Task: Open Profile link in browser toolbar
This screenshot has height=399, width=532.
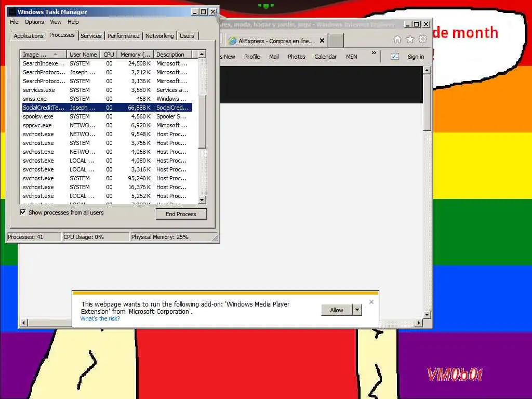Action: click(252, 57)
